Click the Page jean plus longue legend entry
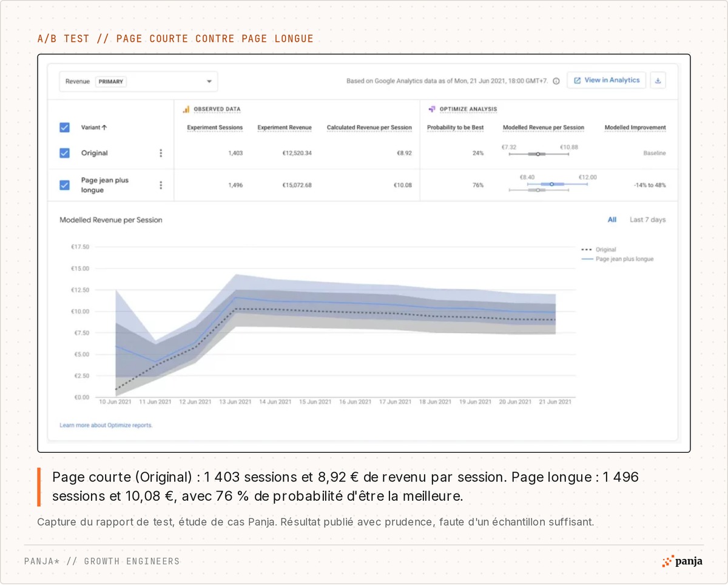The width and height of the screenshot is (728, 585). coord(618,259)
